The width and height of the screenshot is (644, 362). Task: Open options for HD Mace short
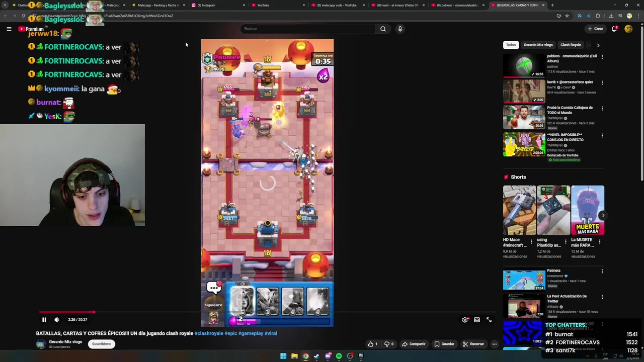pyautogui.click(x=532, y=242)
